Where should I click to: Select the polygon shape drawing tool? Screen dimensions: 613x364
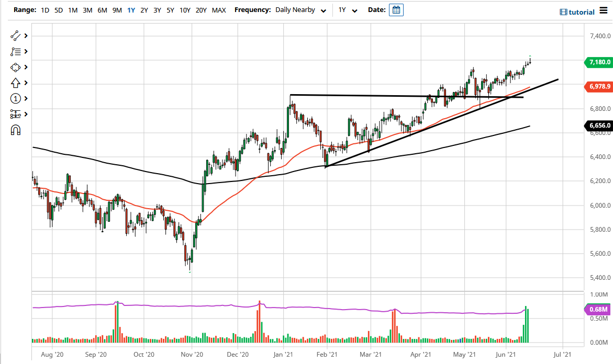coord(15,67)
